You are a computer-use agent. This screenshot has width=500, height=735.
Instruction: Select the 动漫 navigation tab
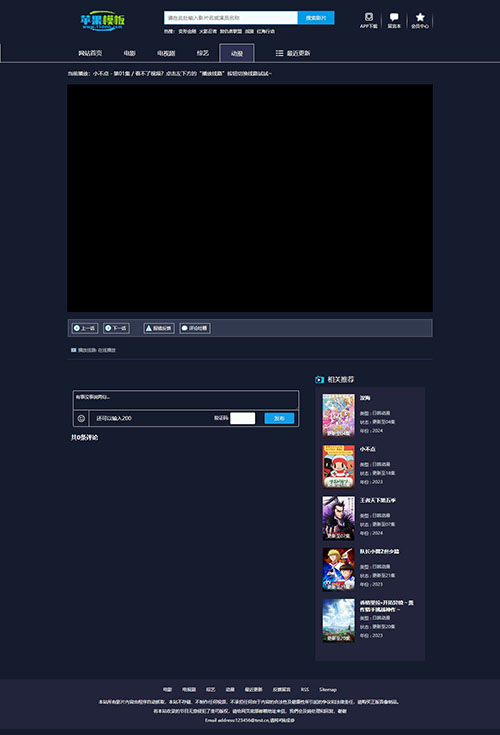pos(237,53)
